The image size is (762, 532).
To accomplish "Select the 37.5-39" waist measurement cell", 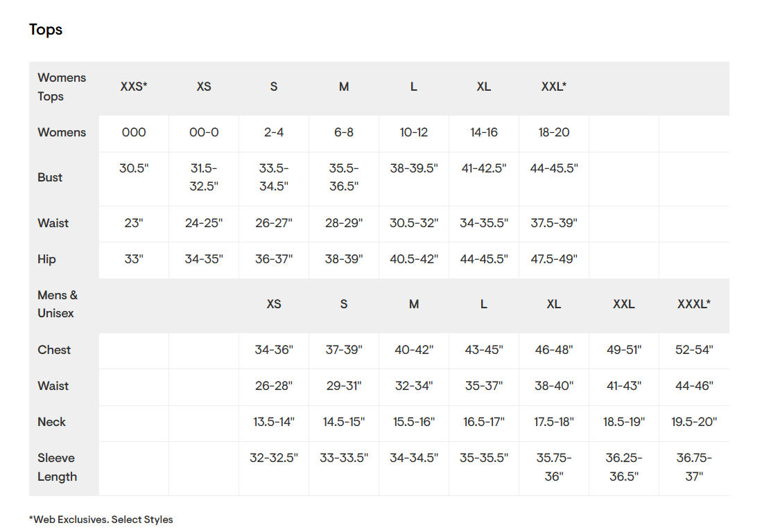I will click(554, 223).
